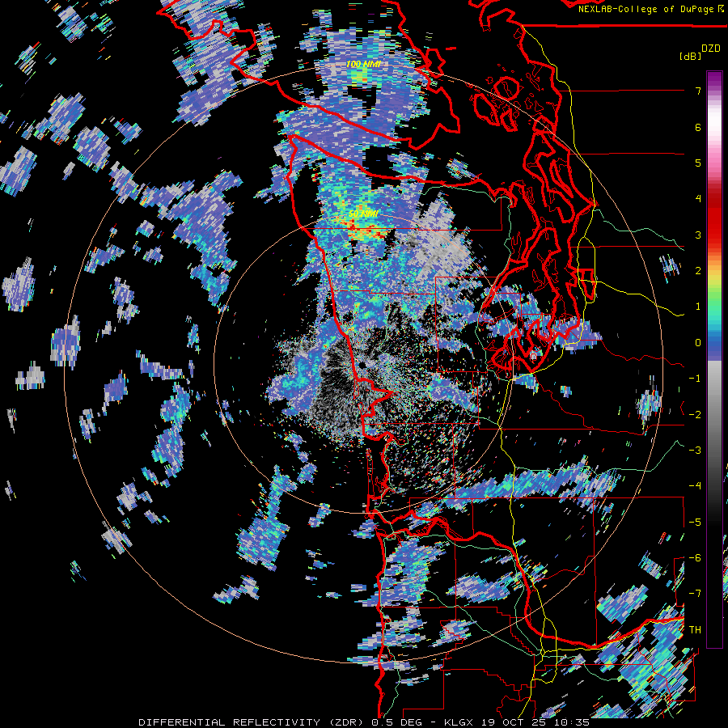This screenshot has height=728, width=728.
Task: Click the 0.5 DEG elevation angle text
Action: (x=396, y=722)
